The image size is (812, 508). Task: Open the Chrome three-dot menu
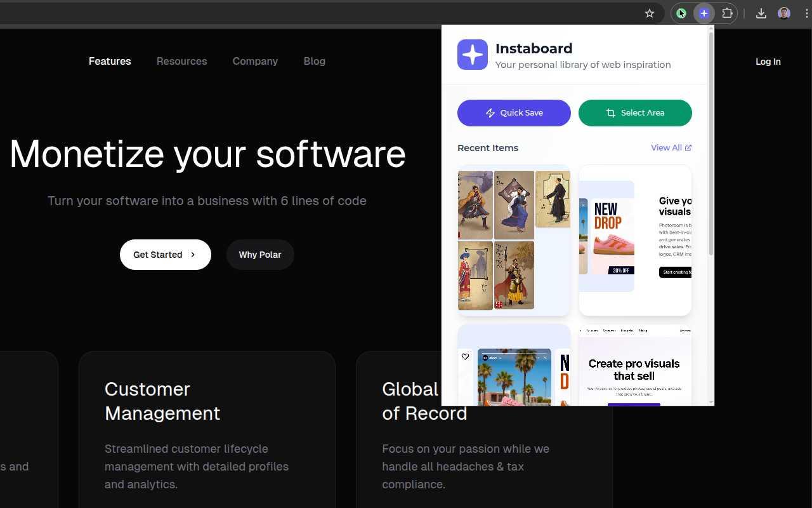click(807, 13)
